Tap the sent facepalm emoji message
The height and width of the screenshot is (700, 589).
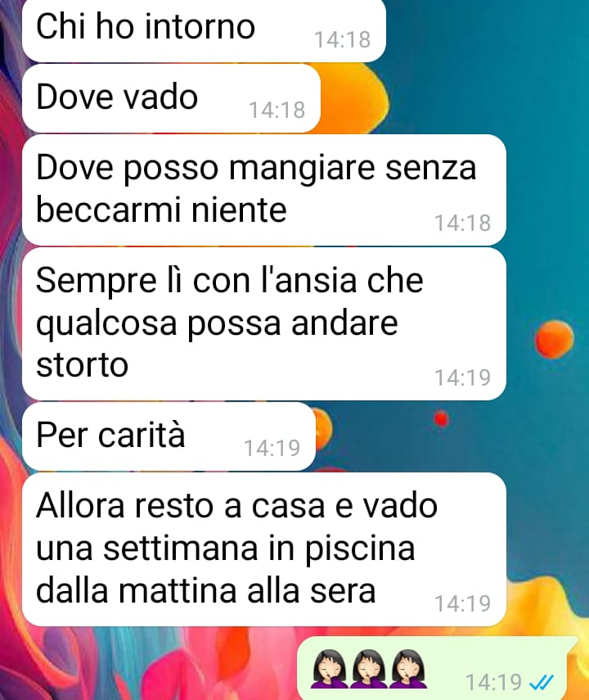[433, 668]
